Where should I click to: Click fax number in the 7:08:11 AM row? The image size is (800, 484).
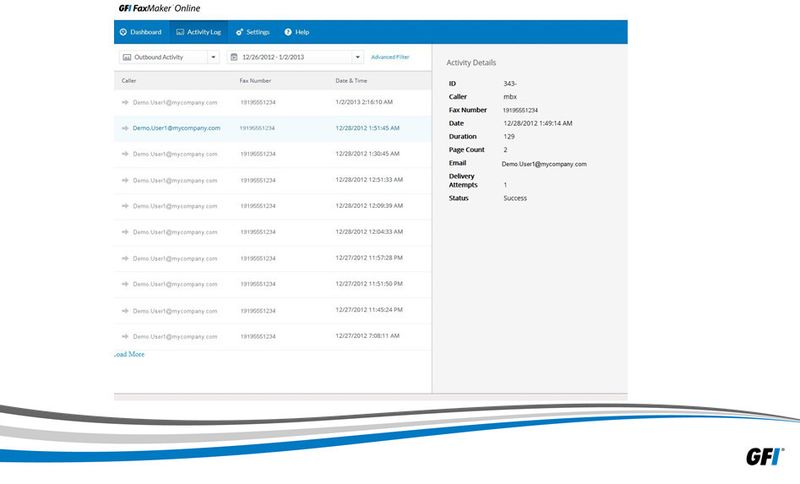point(258,337)
